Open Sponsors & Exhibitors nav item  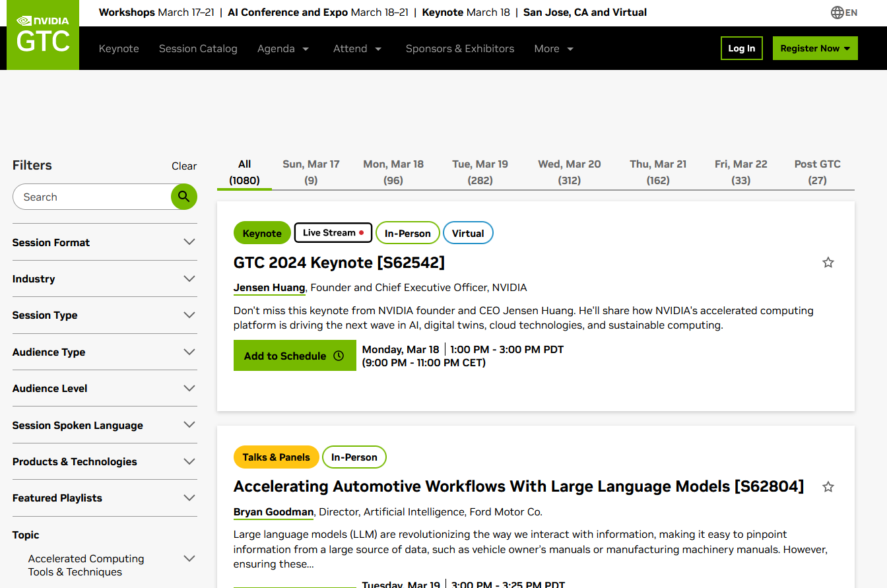[460, 49]
